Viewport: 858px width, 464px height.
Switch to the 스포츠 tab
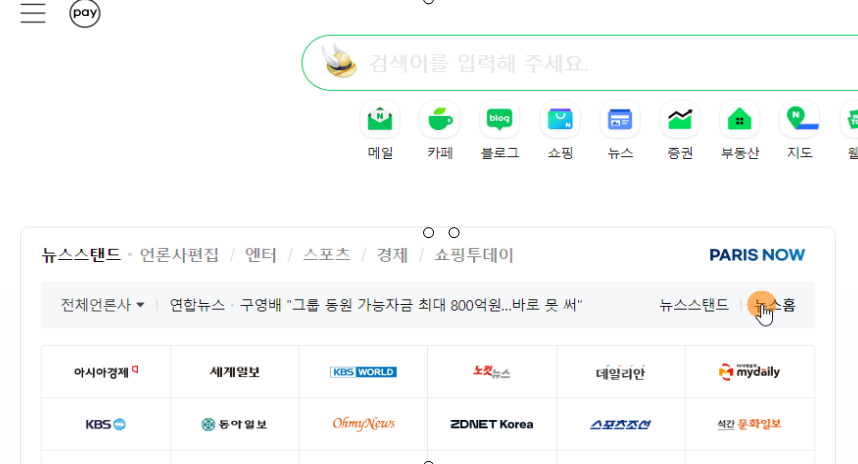point(327,255)
